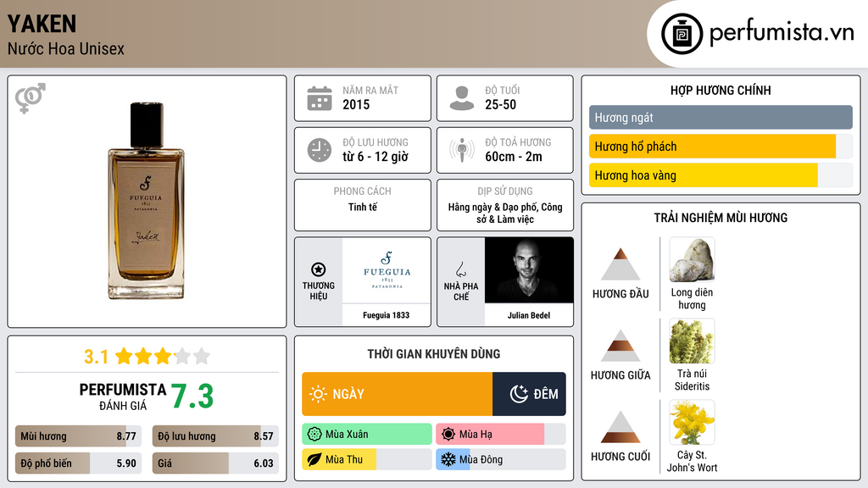This screenshot has height=488, width=868.
Task: Click the Mùa Đông season bar
Action: pyautogui.click(x=501, y=460)
